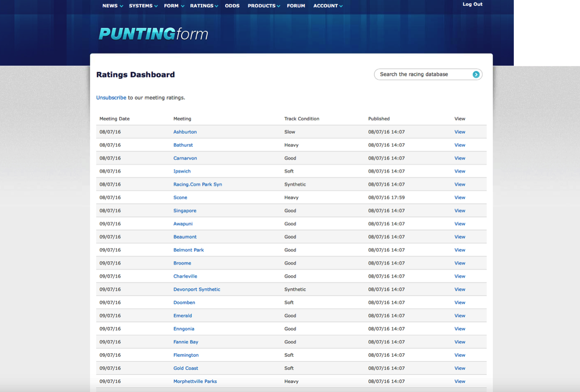View ratings for the Bathurst meeting

pyautogui.click(x=460, y=145)
